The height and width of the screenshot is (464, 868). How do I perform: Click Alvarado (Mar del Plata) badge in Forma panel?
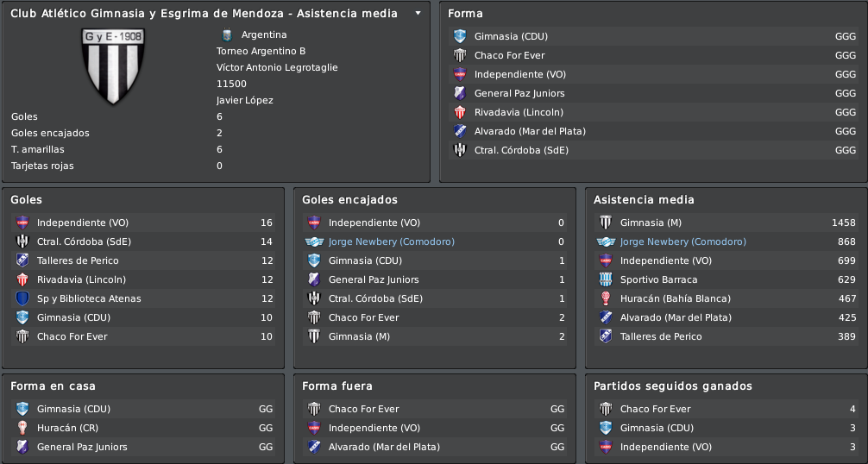click(460, 131)
